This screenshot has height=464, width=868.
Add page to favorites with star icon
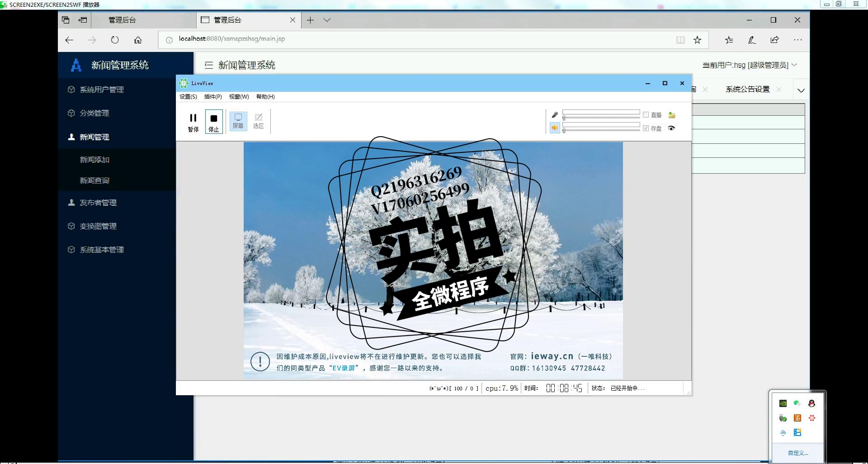pyautogui.click(x=697, y=40)
